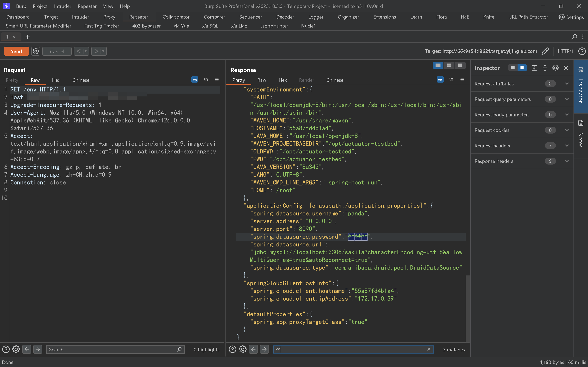Click the pencil icon to edit target
This screenshot has width=588, height=367.
point(545,51)
